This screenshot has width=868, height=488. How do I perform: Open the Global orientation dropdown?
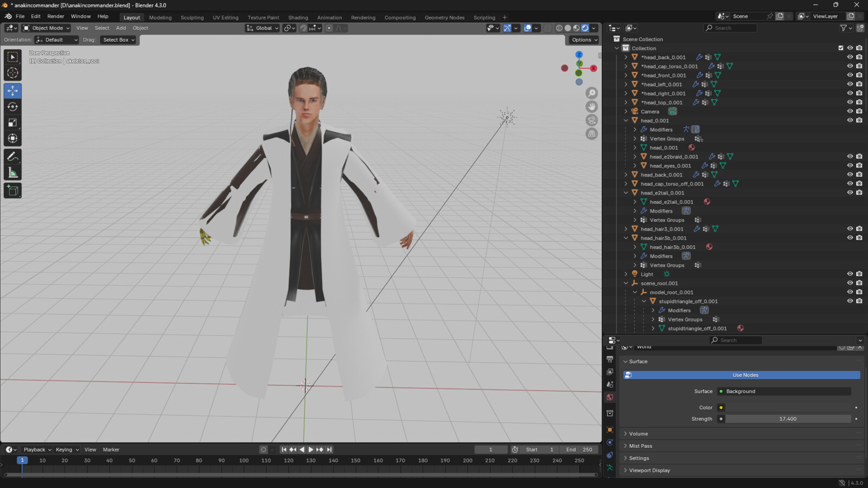(x=263, y=28)
